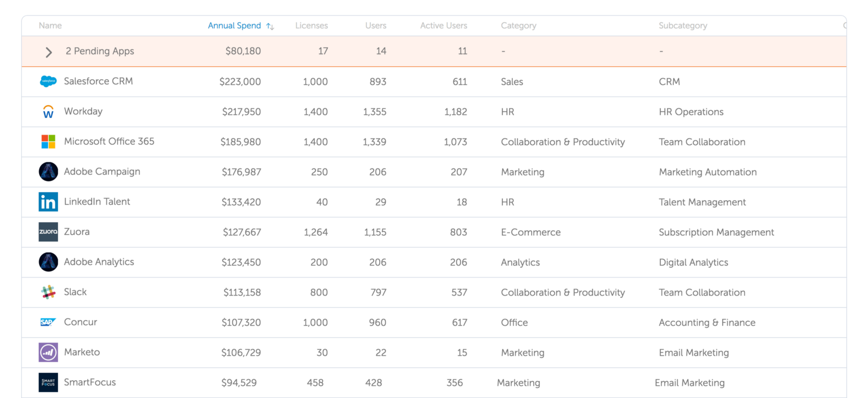Open the Marketo app name link
The height and width of the screenshot is (398, 868).
pos(82,352)
